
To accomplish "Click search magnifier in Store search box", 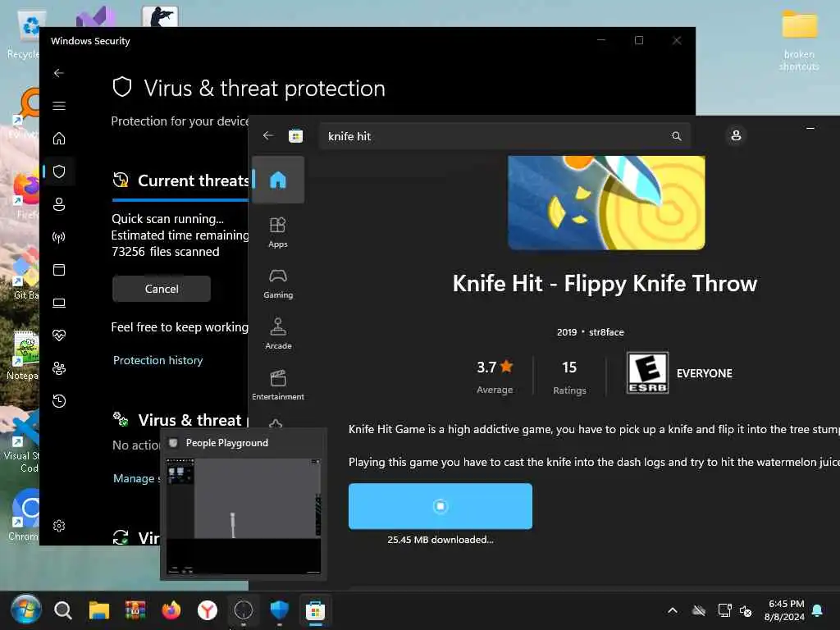I will click(677, 136).
